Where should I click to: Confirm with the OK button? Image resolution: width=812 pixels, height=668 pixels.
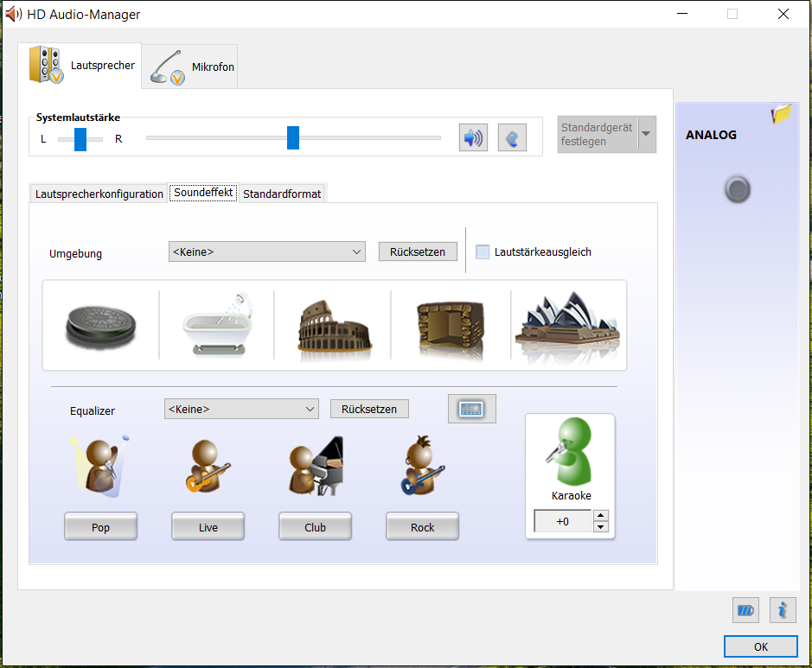coord(761,646)
